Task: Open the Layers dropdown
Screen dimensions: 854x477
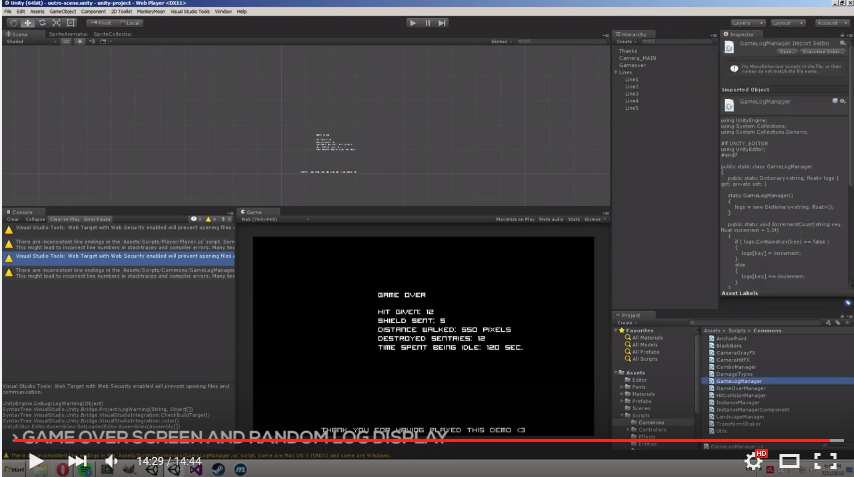Action: point(748,23)
